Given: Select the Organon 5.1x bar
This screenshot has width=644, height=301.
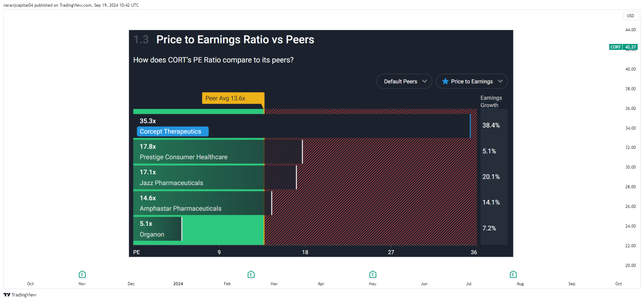Looking at the screenshot, I should coord(158,229).
